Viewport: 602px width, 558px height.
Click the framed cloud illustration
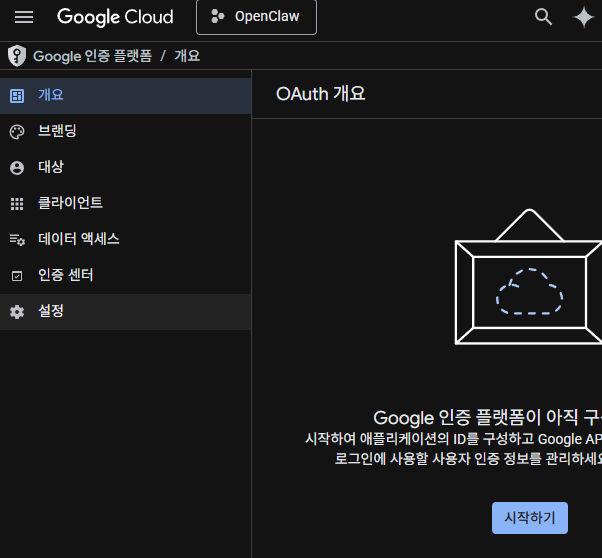click(x=528, y=277)
